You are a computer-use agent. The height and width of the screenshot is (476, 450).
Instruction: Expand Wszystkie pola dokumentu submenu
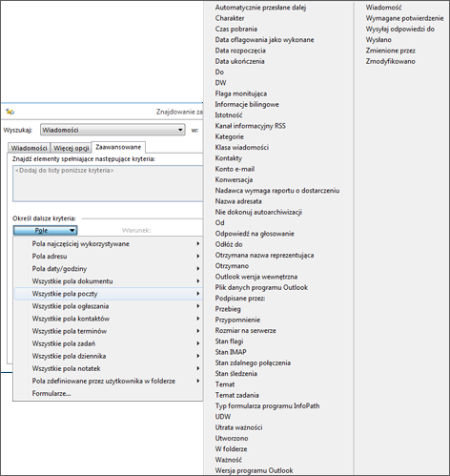click(x=109, y=281)
